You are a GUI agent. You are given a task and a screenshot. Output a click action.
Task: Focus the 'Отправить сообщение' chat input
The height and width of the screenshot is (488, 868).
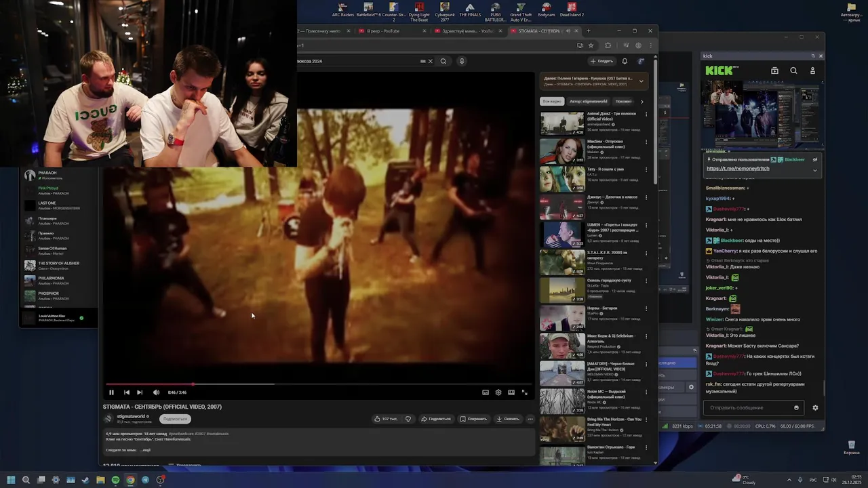[749, 407]
